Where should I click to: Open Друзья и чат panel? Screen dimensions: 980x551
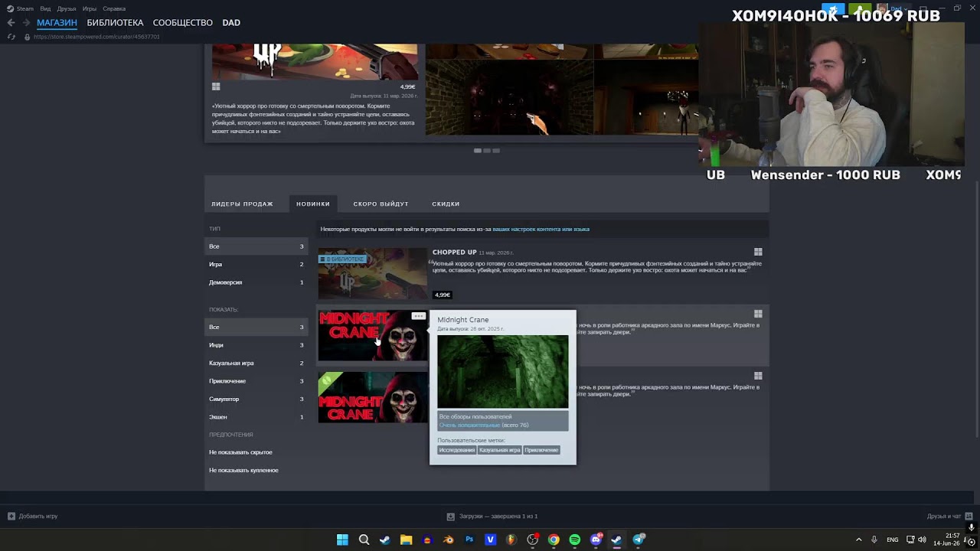tap(949, 517)
